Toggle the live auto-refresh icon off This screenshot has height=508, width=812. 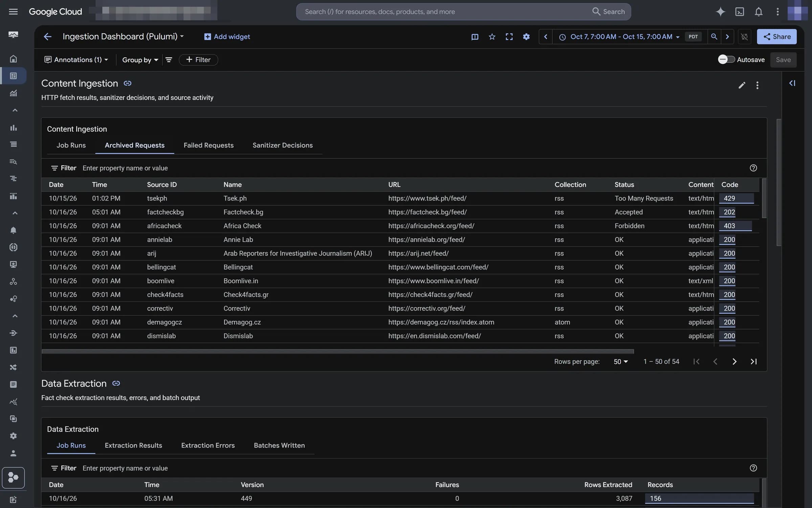click(x=744, y=37)
